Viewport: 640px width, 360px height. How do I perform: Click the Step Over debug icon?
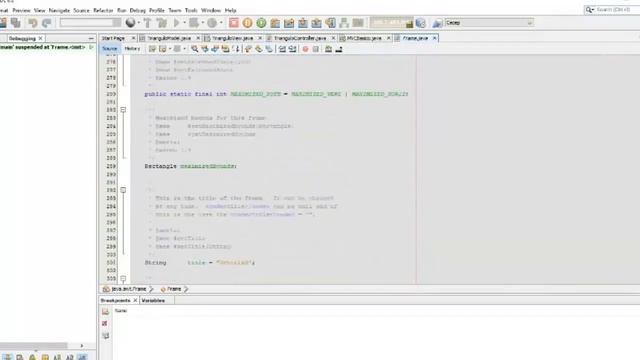[275, 23]
